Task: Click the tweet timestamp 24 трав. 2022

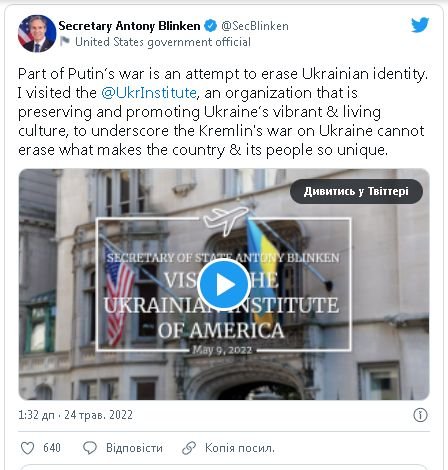Action: (98, 415)
